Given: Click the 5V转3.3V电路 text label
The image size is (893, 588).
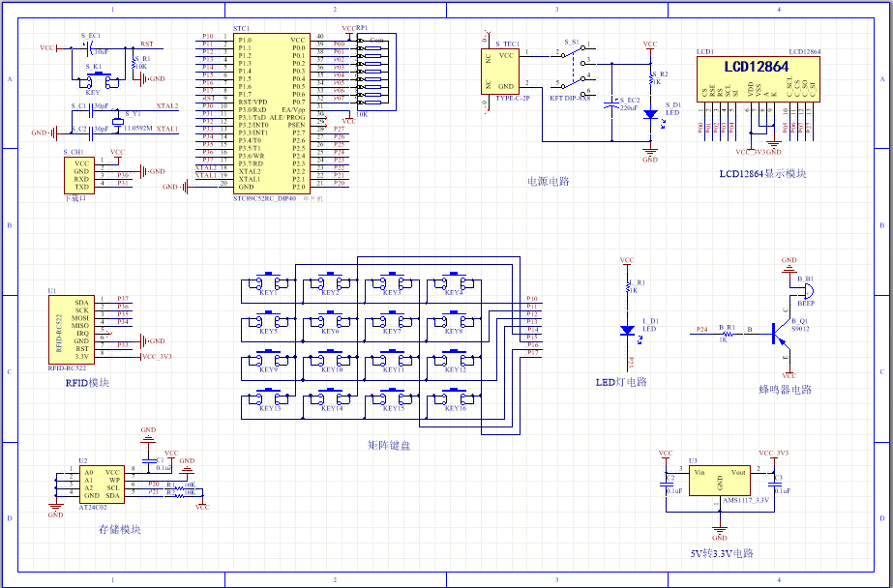Looking at the screenshot, I should click(x=721, y=554).
